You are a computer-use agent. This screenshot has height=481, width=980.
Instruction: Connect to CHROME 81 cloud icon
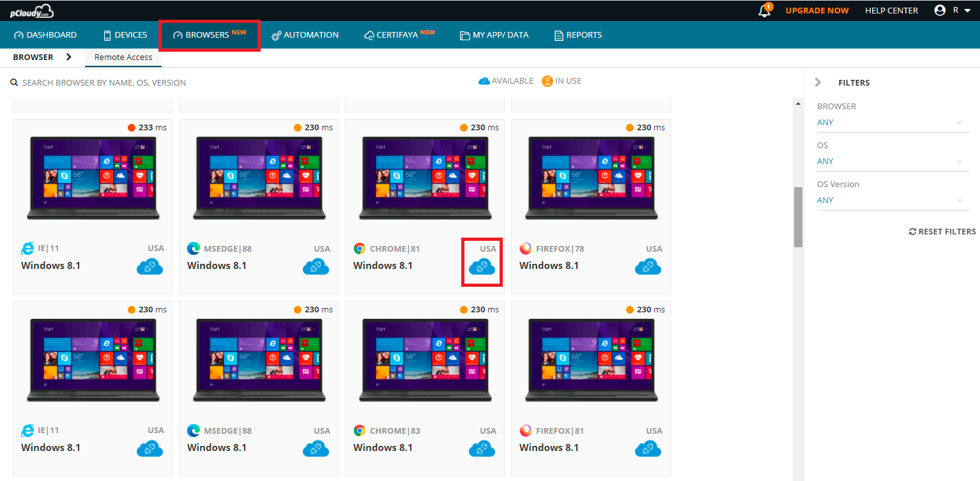pyautogui.click(x=482, y=267)
